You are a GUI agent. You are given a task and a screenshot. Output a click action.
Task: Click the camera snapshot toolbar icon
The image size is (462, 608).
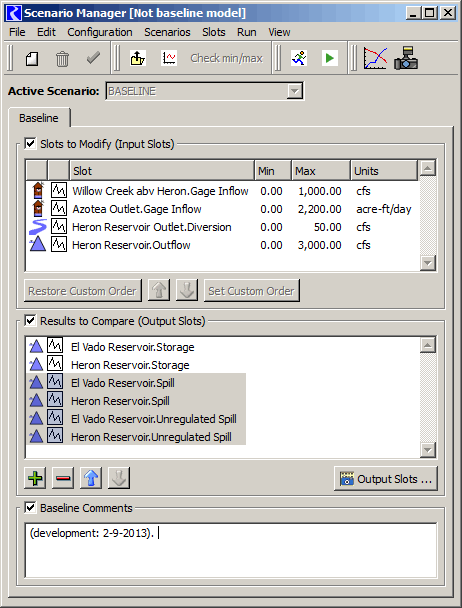point(406,59)
